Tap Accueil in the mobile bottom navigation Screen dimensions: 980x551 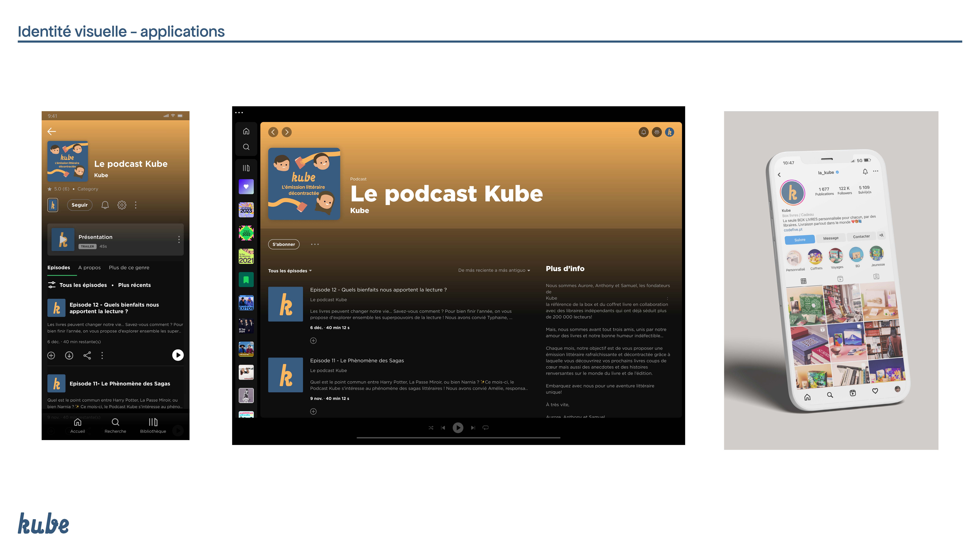[78, 425]
